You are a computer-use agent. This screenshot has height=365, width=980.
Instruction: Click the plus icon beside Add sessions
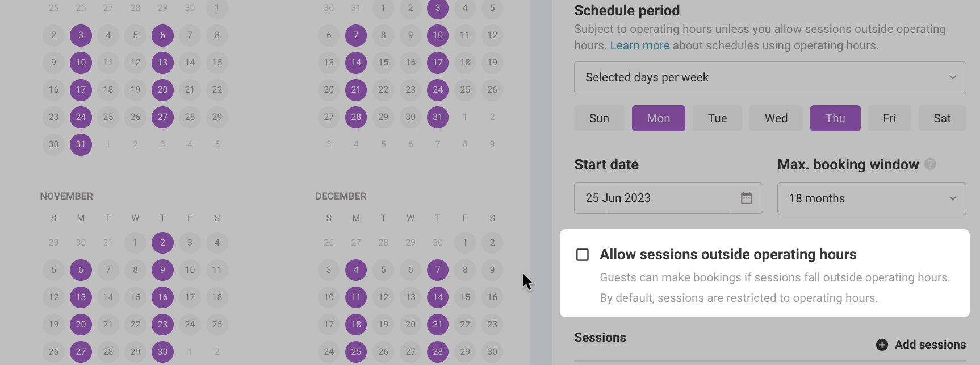[x=882, y=345]
